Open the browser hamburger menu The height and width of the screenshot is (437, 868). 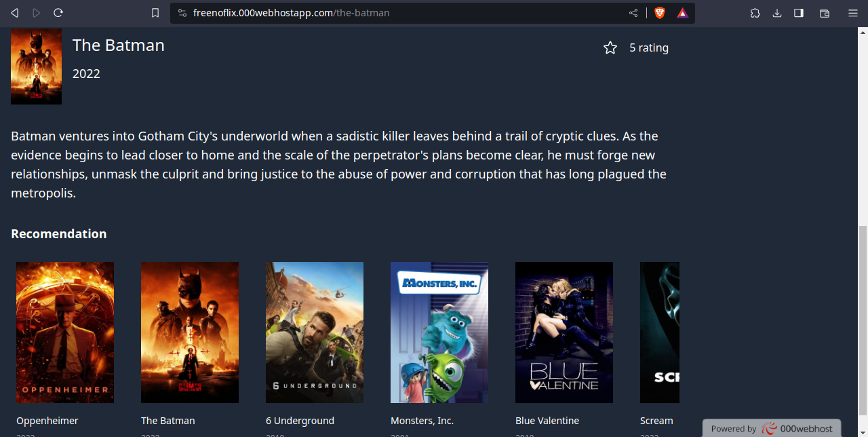point(853,13)
